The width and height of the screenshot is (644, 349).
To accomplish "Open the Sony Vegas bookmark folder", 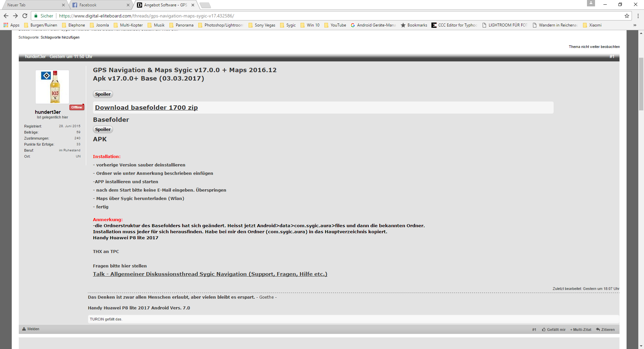I will point(262,25).
